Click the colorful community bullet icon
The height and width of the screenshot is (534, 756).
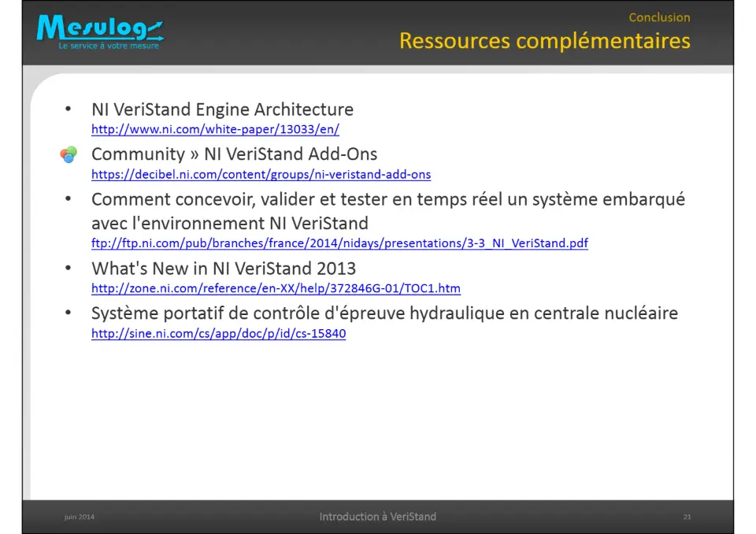click(69, 154)
